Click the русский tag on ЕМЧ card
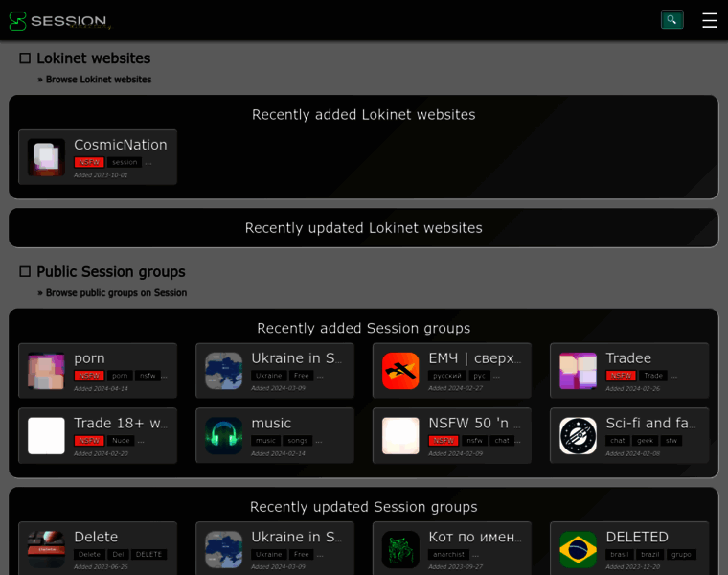Viewport: 728px width, 575px height. coord(446,376)
